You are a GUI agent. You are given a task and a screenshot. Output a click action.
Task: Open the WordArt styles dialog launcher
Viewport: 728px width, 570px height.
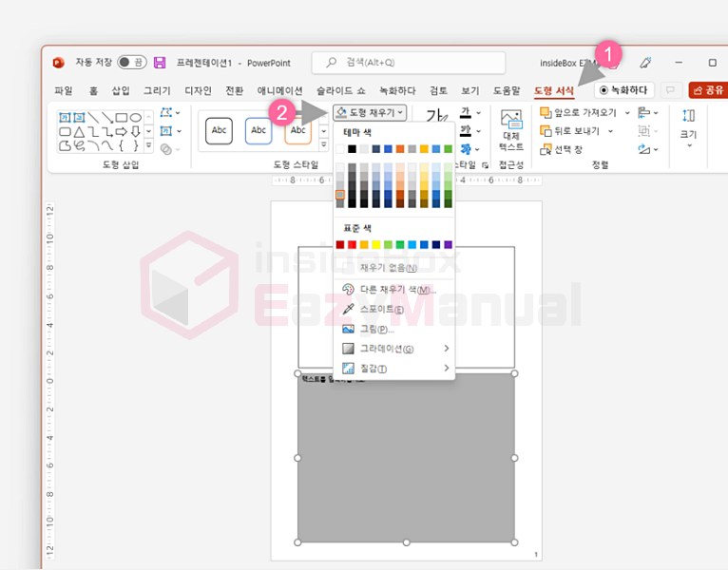point(485,165)
